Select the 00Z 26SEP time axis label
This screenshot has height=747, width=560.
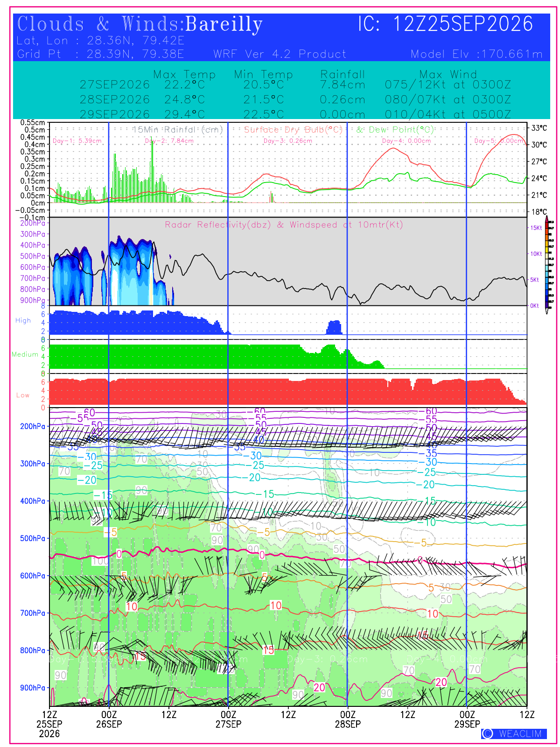click(109, 719)
